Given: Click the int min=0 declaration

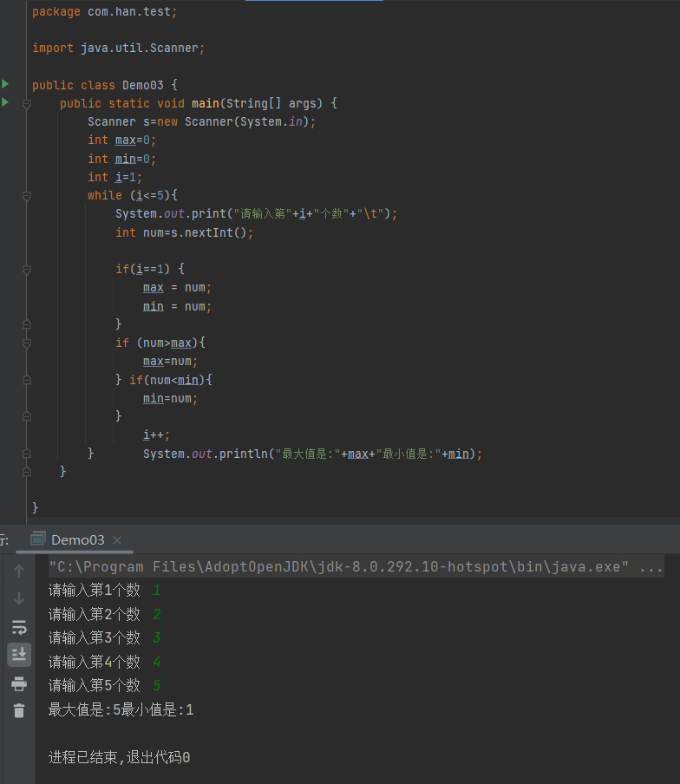Looking at the screenshot, I should pos(122,159).
